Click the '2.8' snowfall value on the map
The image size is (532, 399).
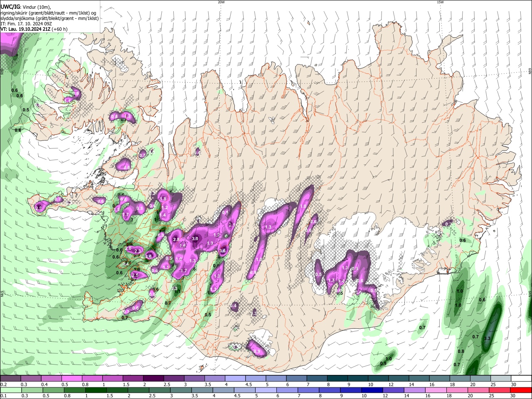[176, 240]
